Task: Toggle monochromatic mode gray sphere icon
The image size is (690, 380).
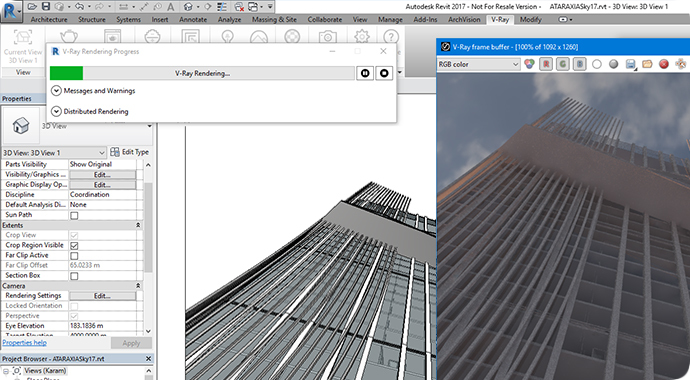Action: (x=613, y=64)
